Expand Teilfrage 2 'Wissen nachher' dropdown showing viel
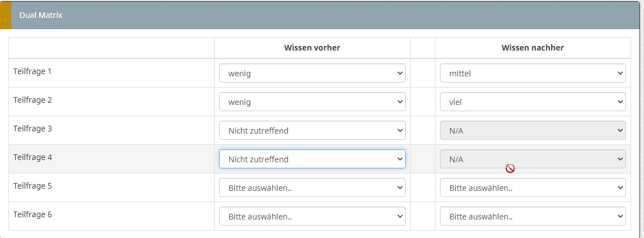The image size is (644, 238). 532,102
